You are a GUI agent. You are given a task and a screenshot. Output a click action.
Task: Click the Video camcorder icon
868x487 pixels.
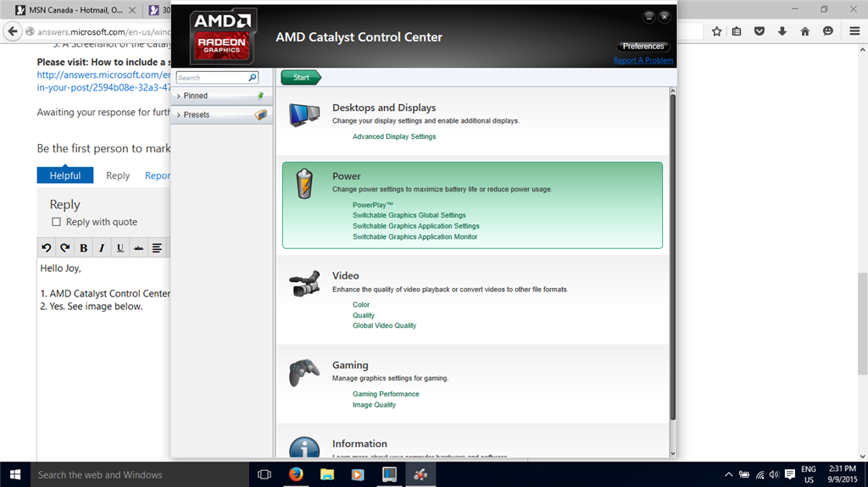(304, 284)
